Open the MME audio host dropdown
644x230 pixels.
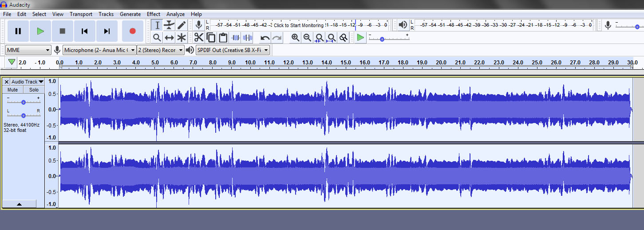[x=28, y=50]
